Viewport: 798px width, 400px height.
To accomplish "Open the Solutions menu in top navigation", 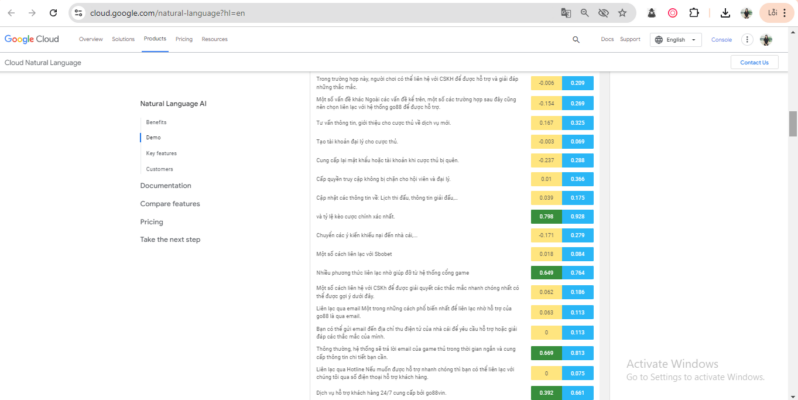I will click(x=124, y=39).
